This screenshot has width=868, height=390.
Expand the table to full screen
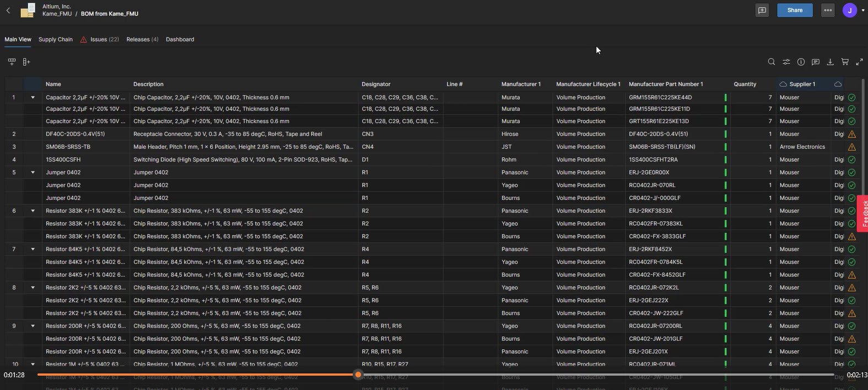coord(859,62)
